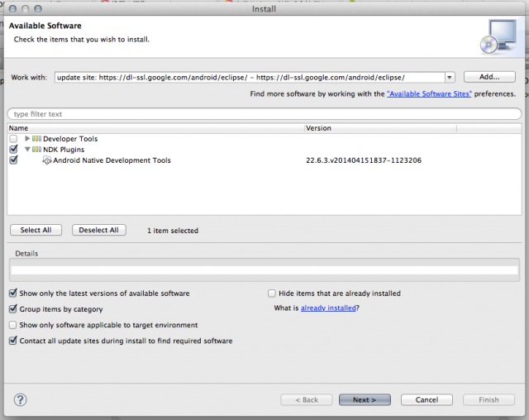The image size is (529, 420).
Task: Toggle Group items by category option
Action: pyautogui.click(x=13, y=309)
